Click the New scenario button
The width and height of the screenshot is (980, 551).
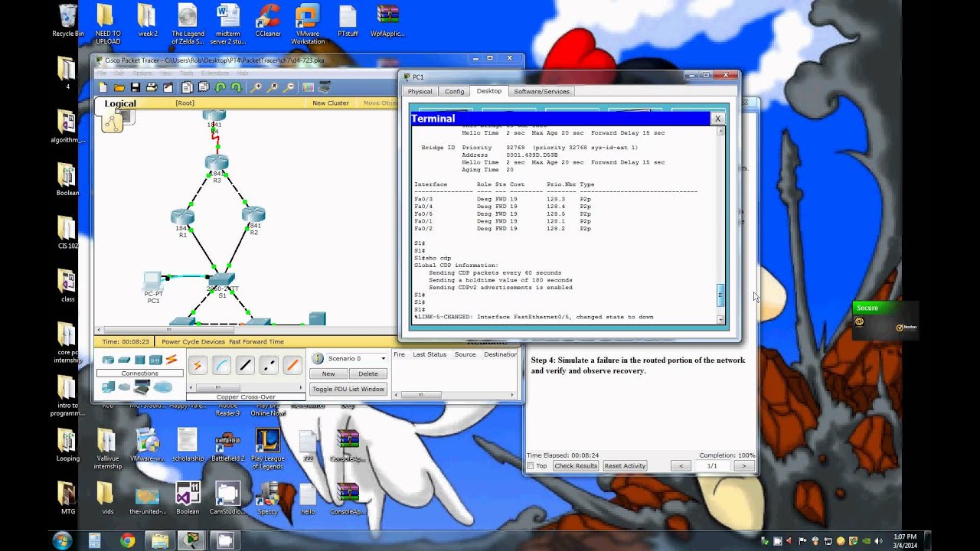click(x=328, y=373)
